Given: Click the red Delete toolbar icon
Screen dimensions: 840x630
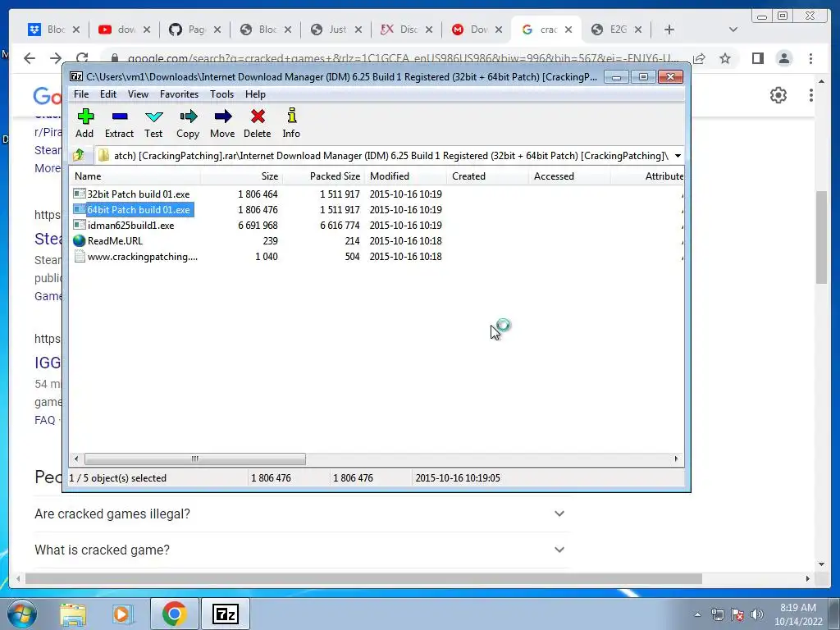Looking at the screenshot, I should (257, 123).
